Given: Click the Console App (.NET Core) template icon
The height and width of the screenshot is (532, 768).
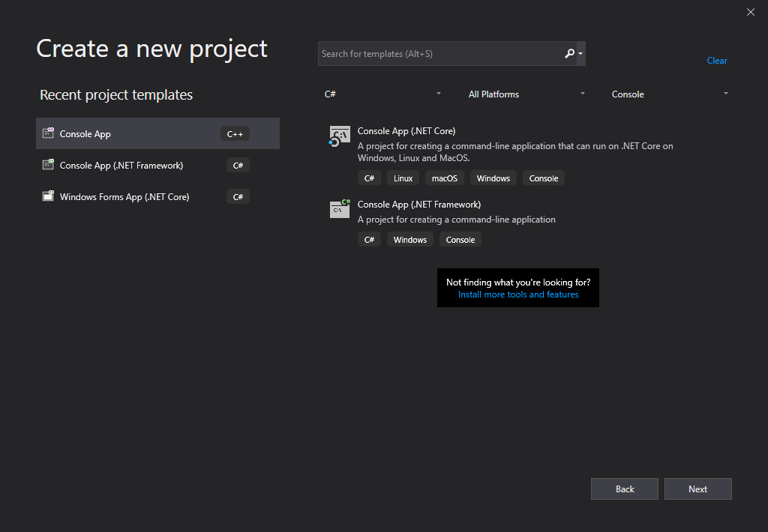Looking at the screenshot, I should [340, 136].
